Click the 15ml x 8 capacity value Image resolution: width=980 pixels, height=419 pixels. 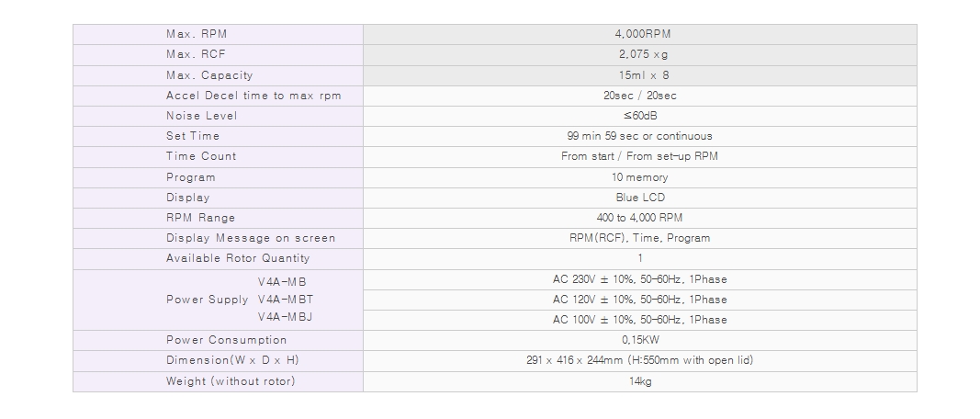644,75
